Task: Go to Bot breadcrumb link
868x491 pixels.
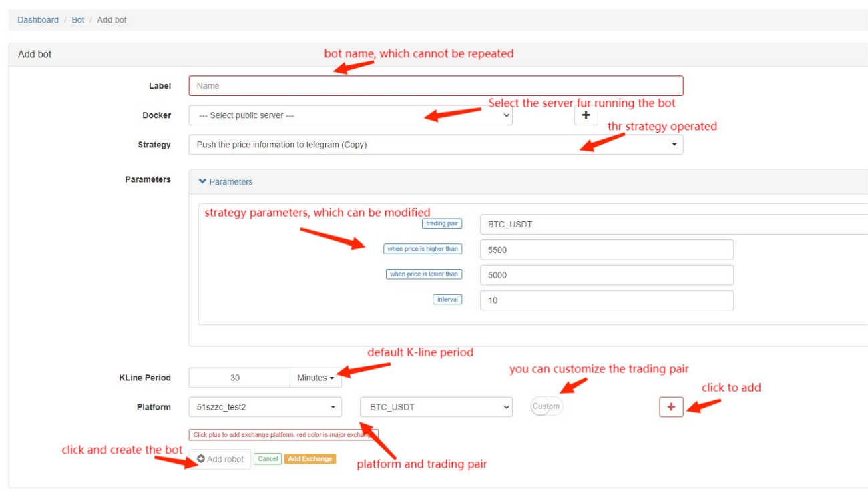Action: click(78, 20)
